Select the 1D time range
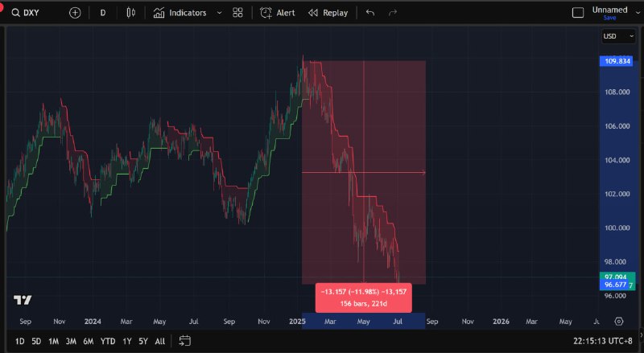The image size is (644, 353). coord(20,341)
